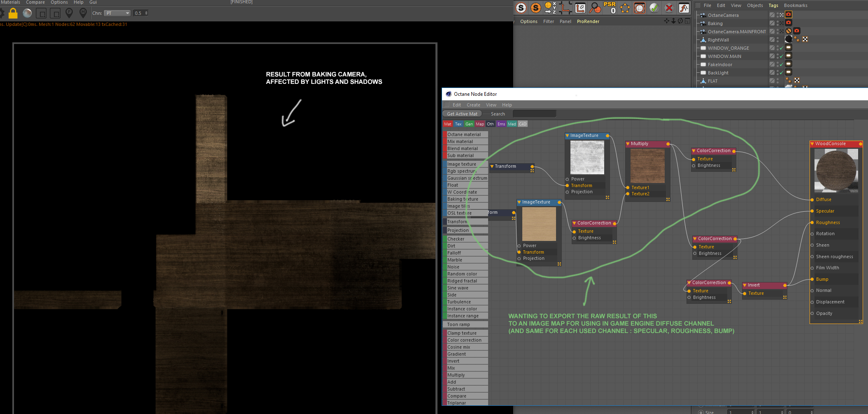Image resolution: width=868 pixels, height=414 pixels.
Task: Toggle visibility dots for OctaneCamera
Action: [777, 15]
